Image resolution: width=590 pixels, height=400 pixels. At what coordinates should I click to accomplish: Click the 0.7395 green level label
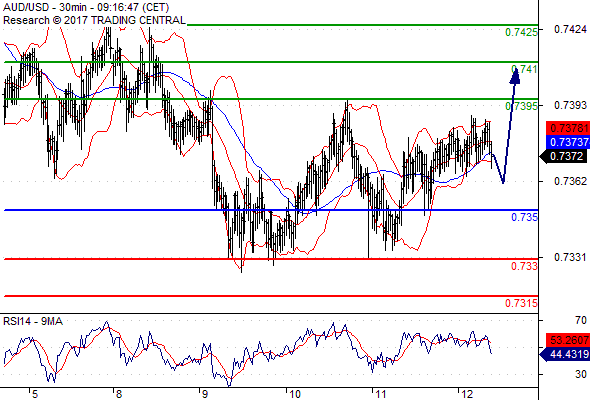[x=521, y=106]
